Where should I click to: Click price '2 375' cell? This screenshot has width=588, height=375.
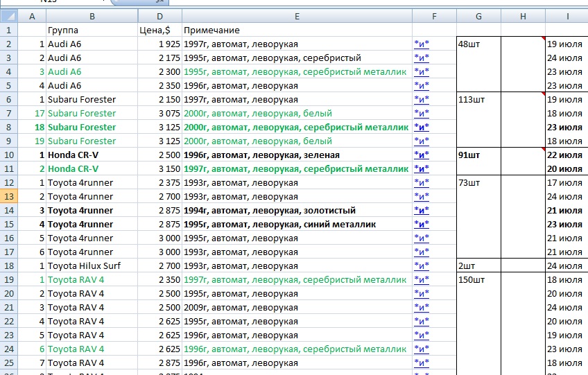(x=159, y=182)
